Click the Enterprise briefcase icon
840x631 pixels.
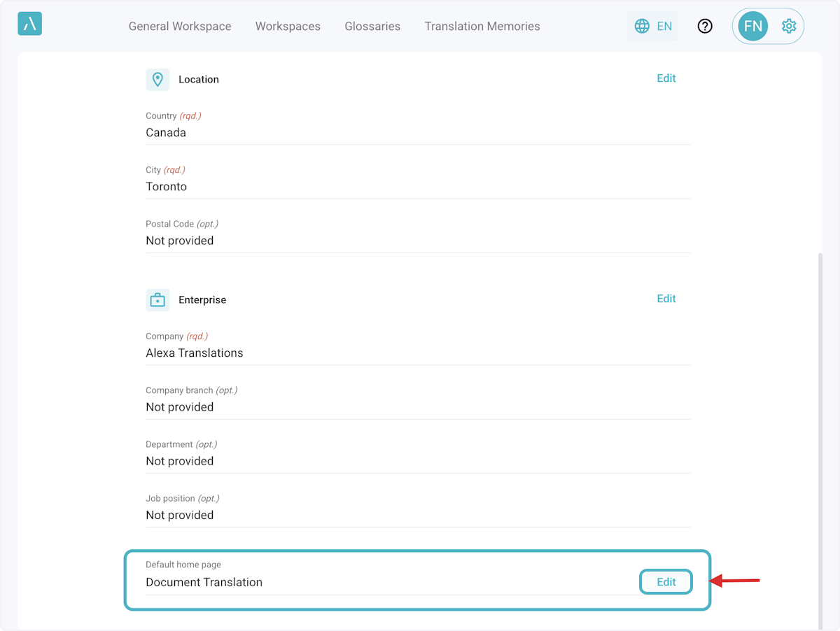pos(157,300)
